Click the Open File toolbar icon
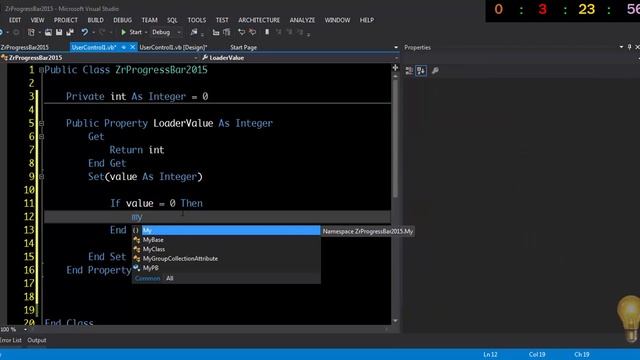 coord(48,32)
